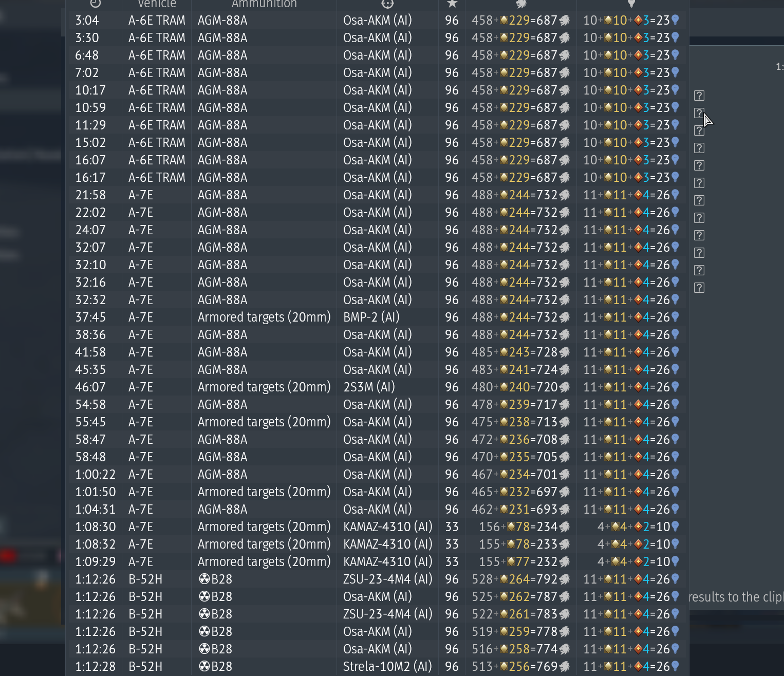Click AGM-88A in the 6:48 row
This screenshot has width=784, height=676.
click(x=222, y=55)
